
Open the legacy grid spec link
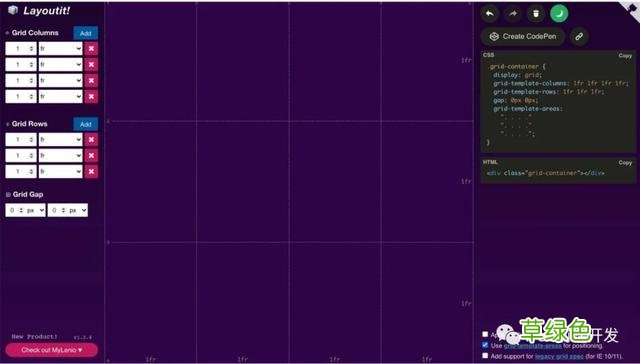pos(559,356)
